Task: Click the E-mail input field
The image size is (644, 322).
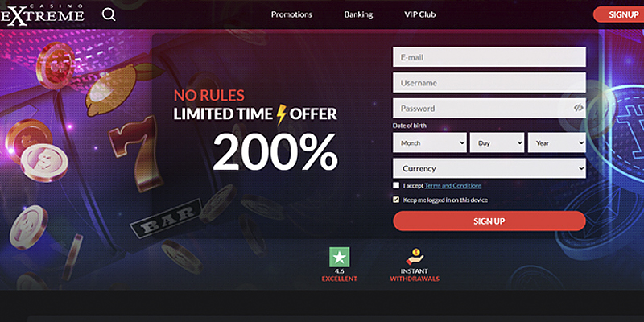Action: pos(489,57)
